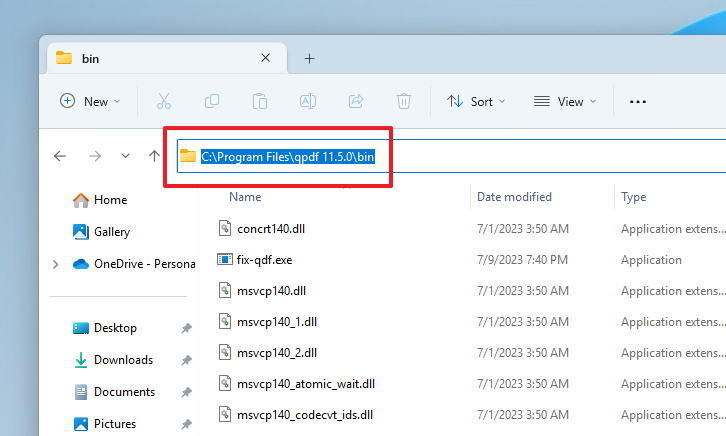Click the msvcp140_1.dll file icon

point(225,321)
